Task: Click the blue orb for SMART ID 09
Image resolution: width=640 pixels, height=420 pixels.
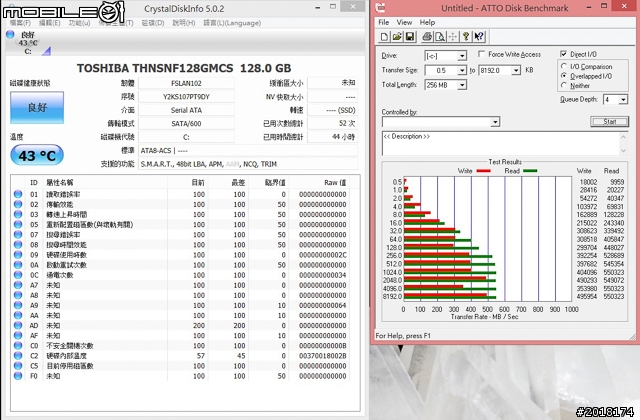Action: (18, 255)
